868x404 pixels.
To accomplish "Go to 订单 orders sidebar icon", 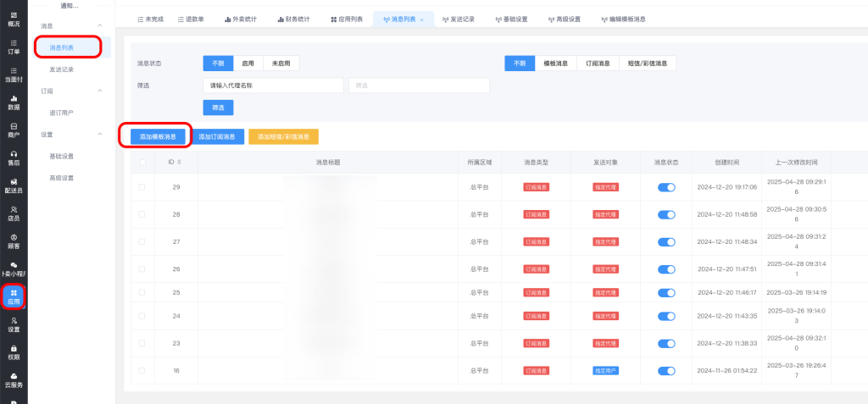I will [x=14, y=47].
